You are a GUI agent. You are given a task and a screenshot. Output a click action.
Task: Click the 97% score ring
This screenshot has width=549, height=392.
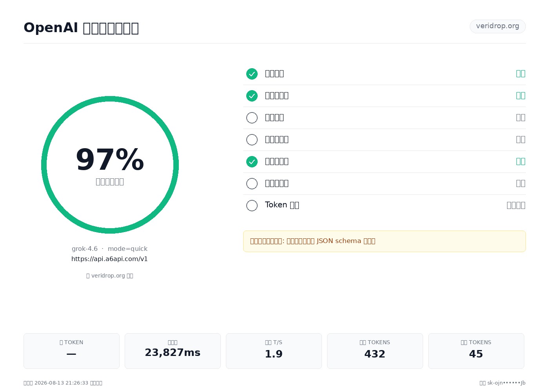110,165
